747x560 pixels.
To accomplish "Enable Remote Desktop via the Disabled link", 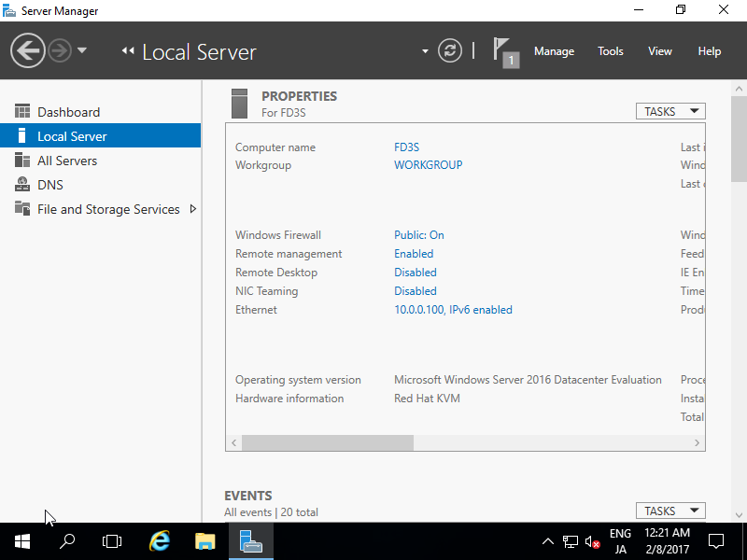I will [x=415, y=272].
